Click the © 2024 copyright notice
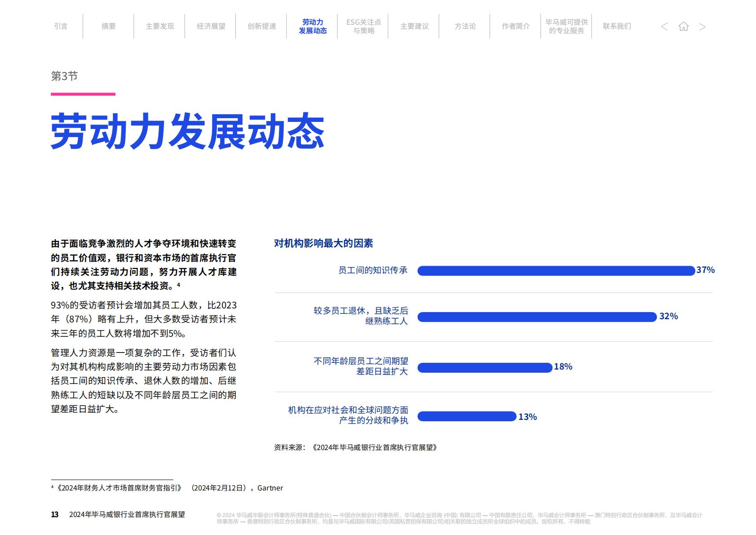 tap(459, 518)
